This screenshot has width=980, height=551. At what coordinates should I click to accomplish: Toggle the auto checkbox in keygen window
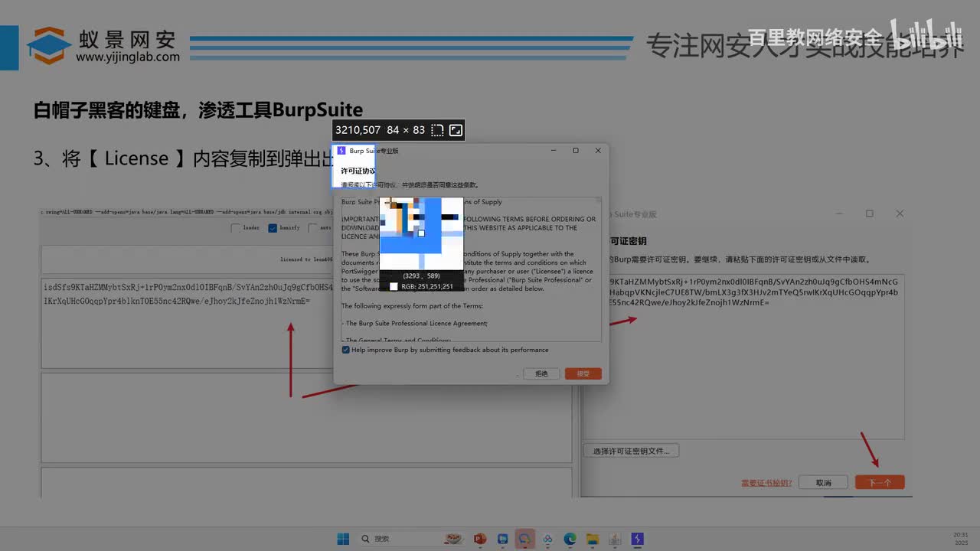point(312,228)
